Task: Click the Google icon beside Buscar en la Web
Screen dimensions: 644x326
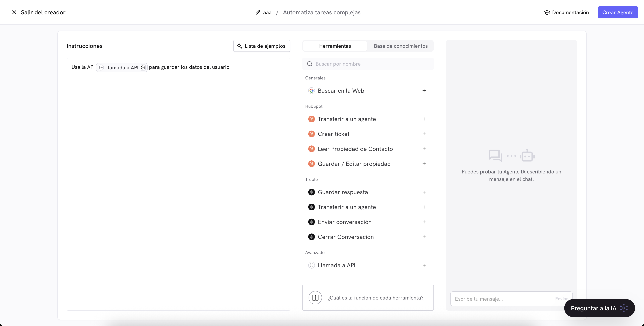Action: 311,91
